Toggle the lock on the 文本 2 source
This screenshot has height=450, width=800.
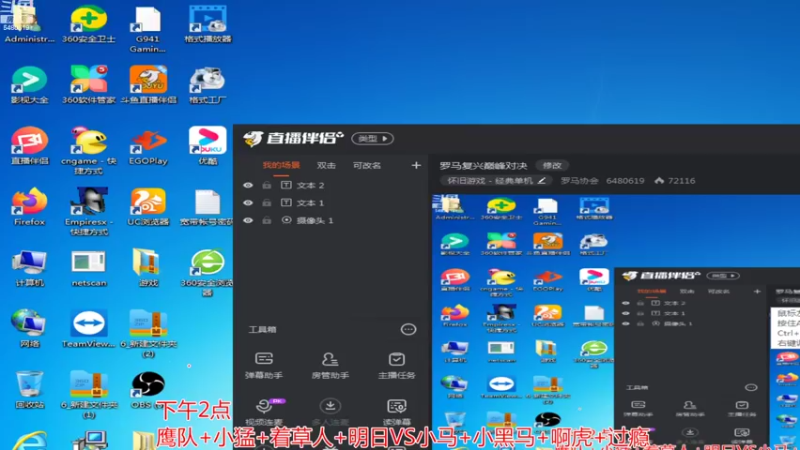pyautogui.click(x=267, y=185)
